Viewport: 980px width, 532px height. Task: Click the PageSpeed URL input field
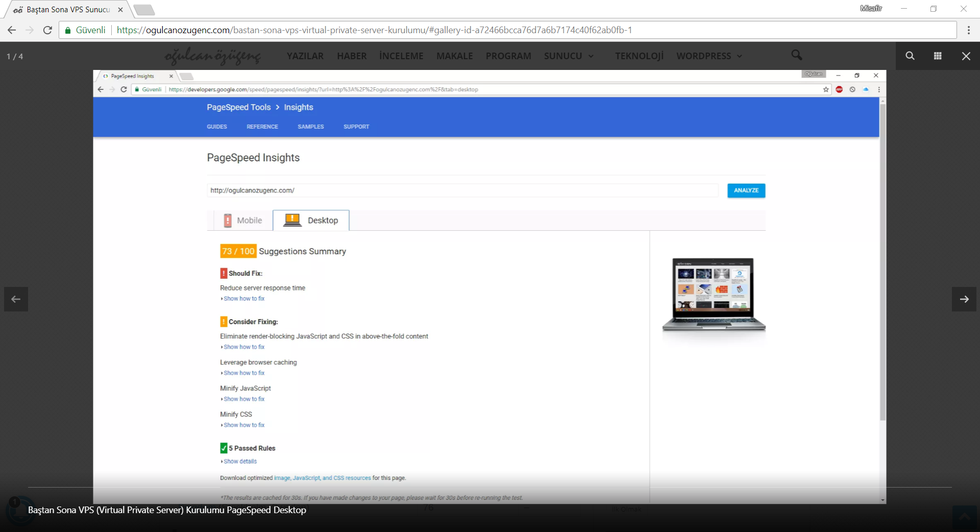tap(462, 190)
